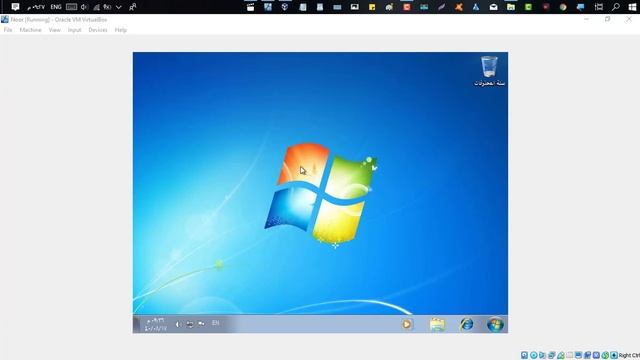Click the USB devices status icon
Screen dimensions: 640x360
click(x=561, y=355)
